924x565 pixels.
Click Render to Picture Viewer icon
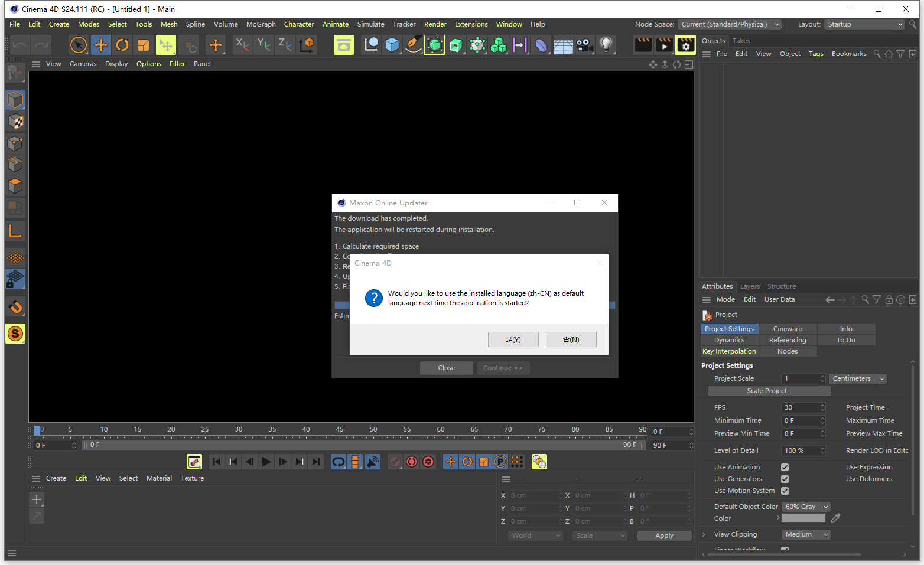point(664,45)
